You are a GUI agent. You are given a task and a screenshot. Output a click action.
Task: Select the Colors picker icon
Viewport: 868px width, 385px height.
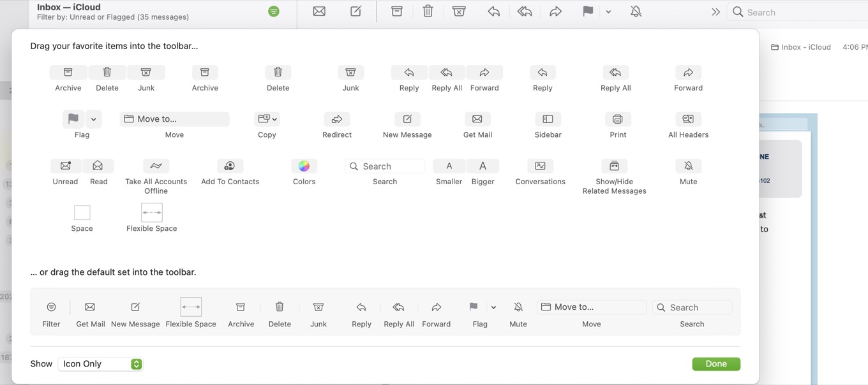tap(304, 166)
